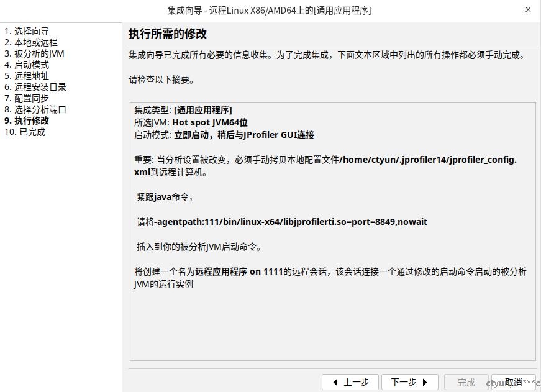Click the dialog title bar text

click(x=269, y=11)
